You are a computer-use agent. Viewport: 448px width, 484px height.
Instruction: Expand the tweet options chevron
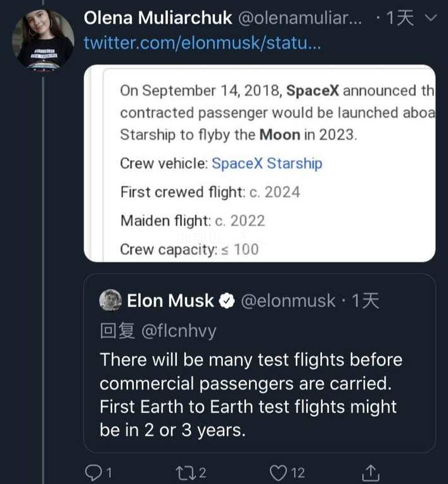tap(431, 18)
